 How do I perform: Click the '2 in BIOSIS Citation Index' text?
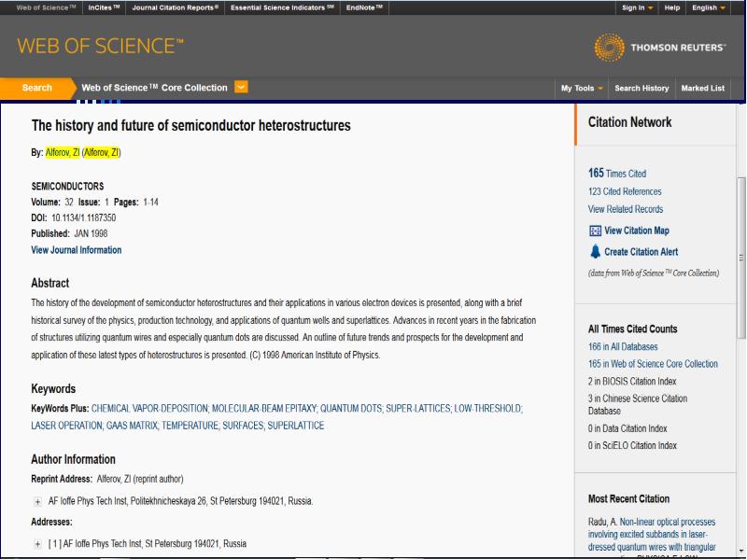[632, 382]
